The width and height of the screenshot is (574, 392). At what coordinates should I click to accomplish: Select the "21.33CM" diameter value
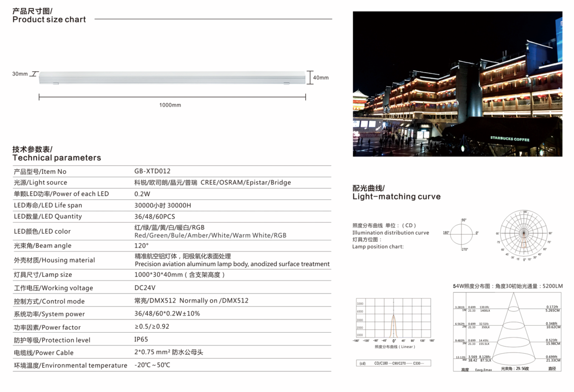[553, 360]
